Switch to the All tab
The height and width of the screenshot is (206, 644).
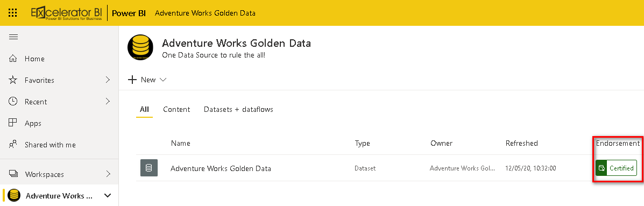(144, 109)
